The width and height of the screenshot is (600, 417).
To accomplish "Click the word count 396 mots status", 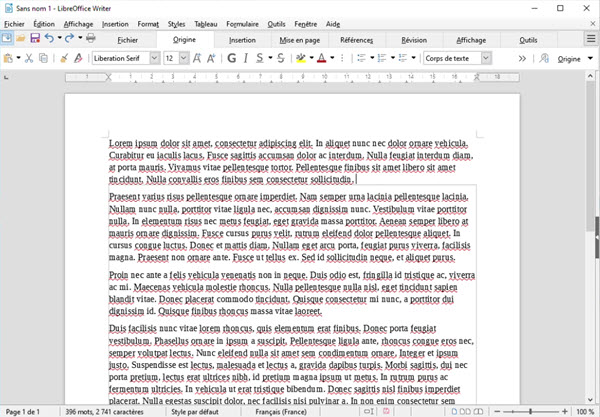I will click(104, 412).
